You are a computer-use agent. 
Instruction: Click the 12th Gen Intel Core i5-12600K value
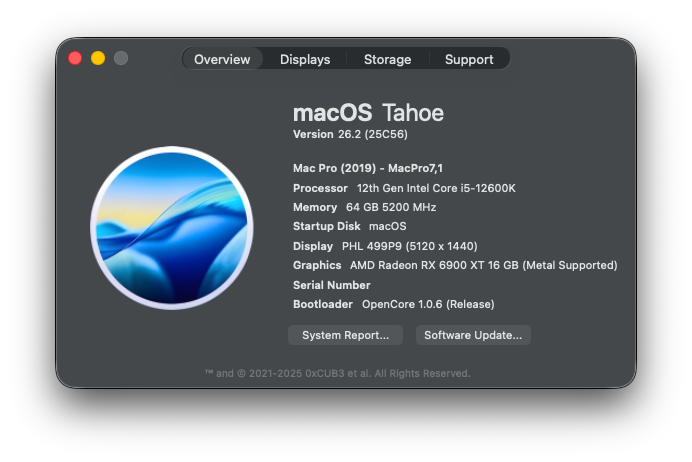(x=436, y=188)
